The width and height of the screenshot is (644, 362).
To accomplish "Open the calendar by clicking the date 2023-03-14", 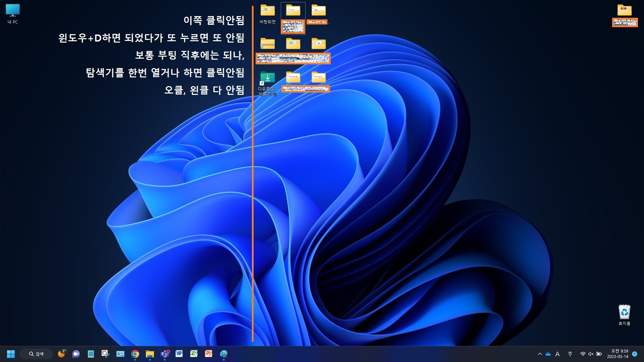I will point(618,356).
